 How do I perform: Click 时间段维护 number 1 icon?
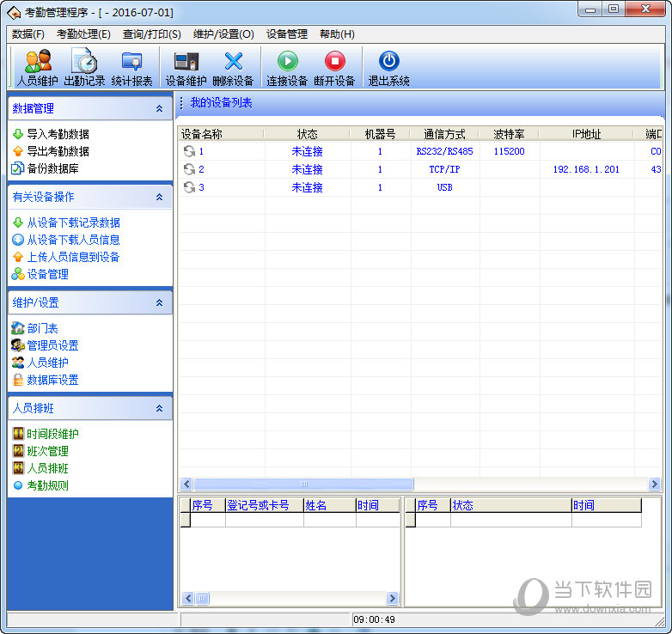18,434
